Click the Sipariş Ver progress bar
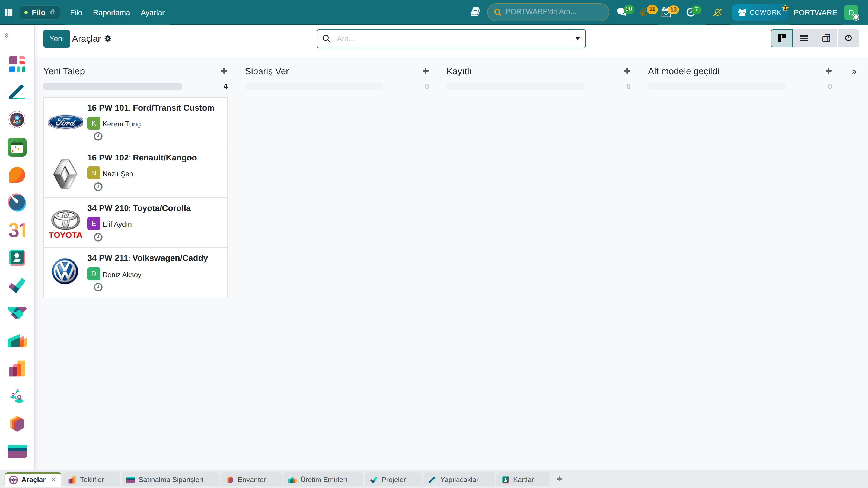 pyautogui.click(x=314, y=86)
